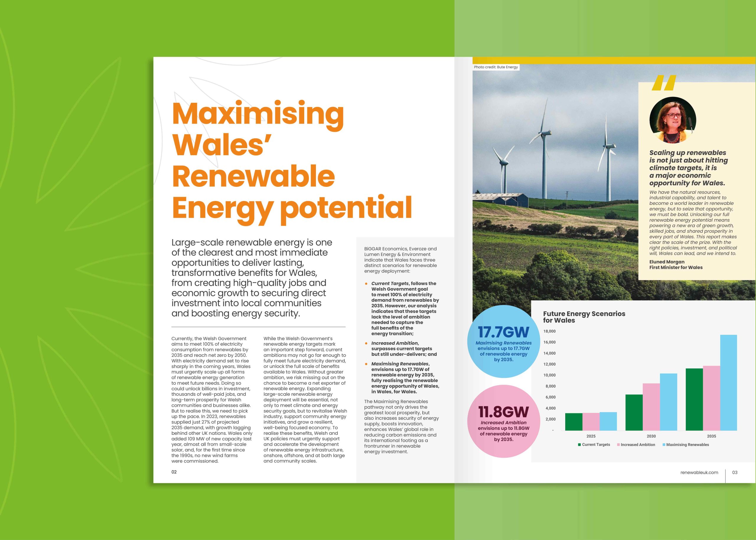Click the paragraph starting "Currently, the Welsh Government"
Image resolution: width=756 pixels, height=540 pixels.
coord(212,400)
